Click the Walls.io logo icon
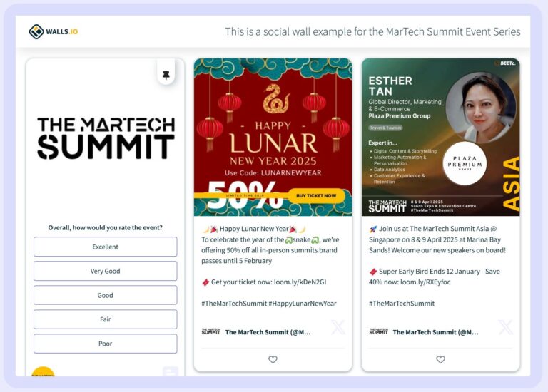548x392 pixels. coord(36,31)
